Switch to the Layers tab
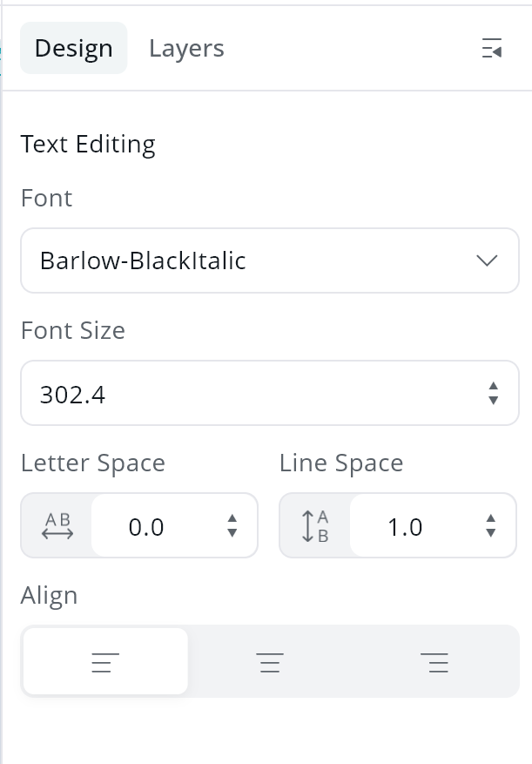The width and height of the screenshot is (532, 764). (x=186, y=49)
